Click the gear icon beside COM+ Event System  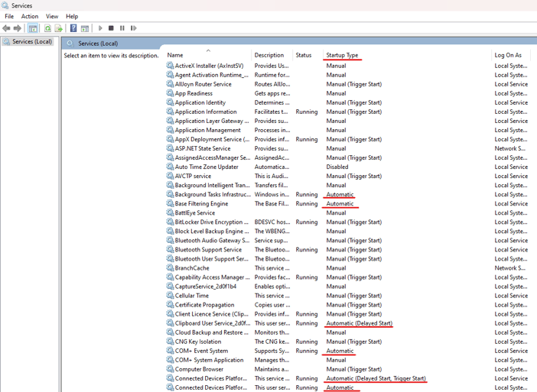click(170, 351)
